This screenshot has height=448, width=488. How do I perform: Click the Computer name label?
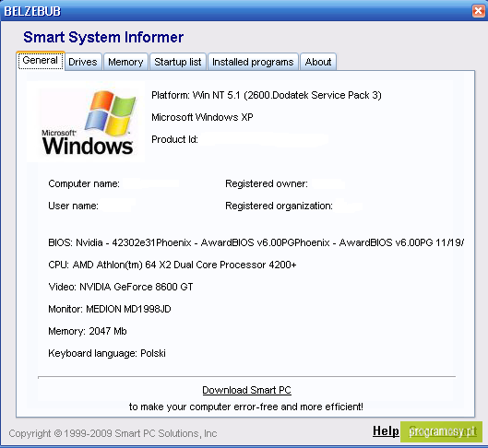coord(84,183)
